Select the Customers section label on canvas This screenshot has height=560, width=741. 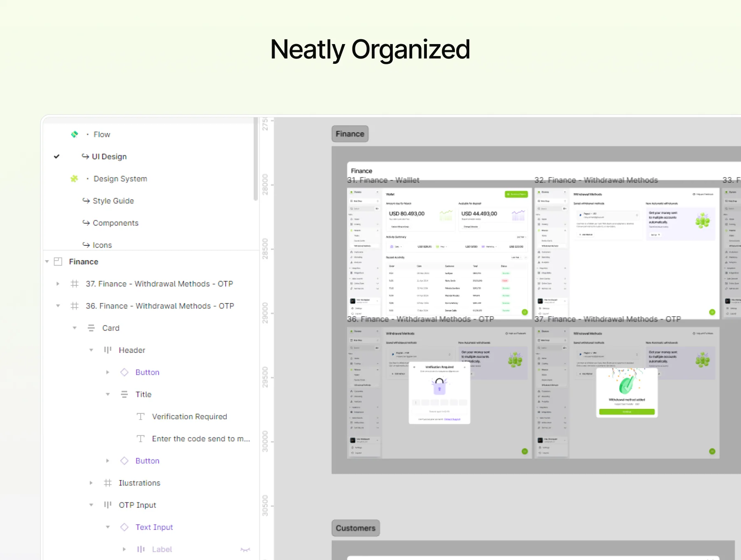pos(356,528)
